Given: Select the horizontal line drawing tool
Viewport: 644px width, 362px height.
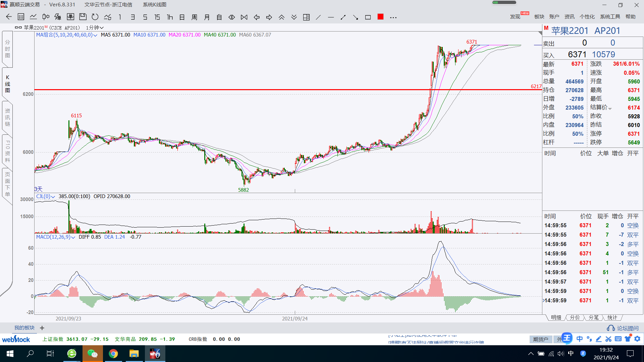Looking at the screenshot, I should (x=331, y=17).
